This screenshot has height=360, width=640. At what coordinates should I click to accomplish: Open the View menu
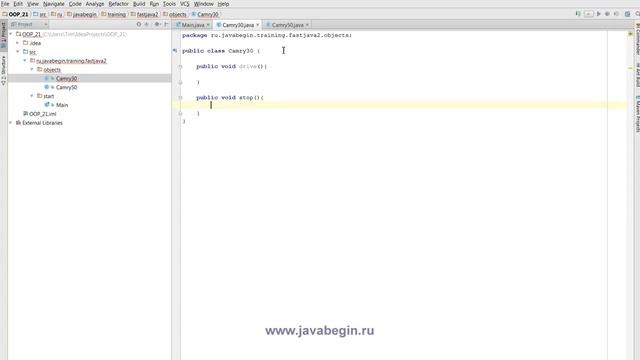(x=33, y=4)
